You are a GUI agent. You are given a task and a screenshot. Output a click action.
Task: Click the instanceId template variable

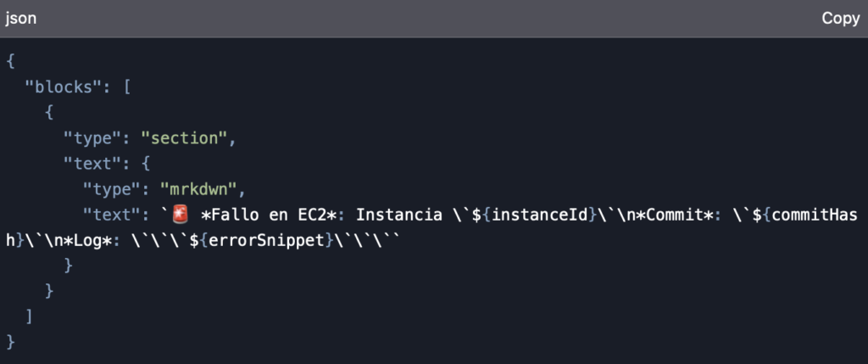539,215
